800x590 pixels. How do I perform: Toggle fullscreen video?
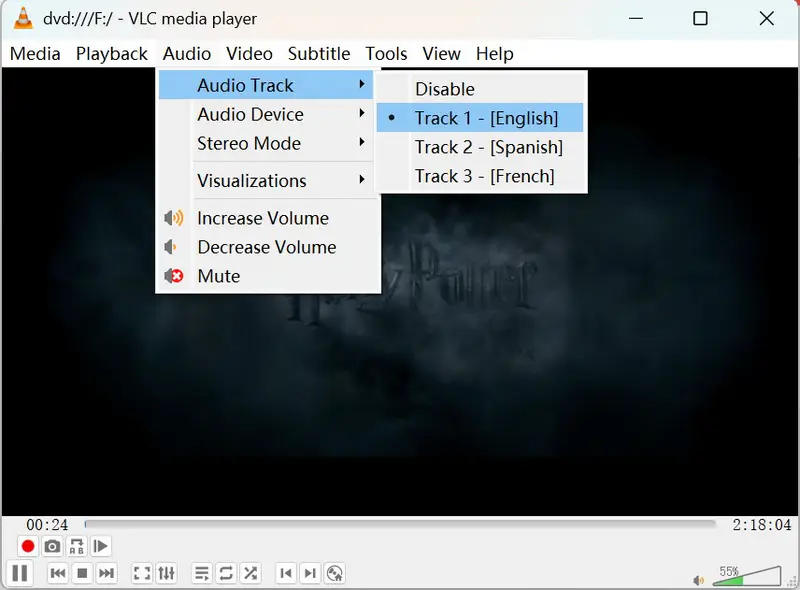[x=142, y=573]
